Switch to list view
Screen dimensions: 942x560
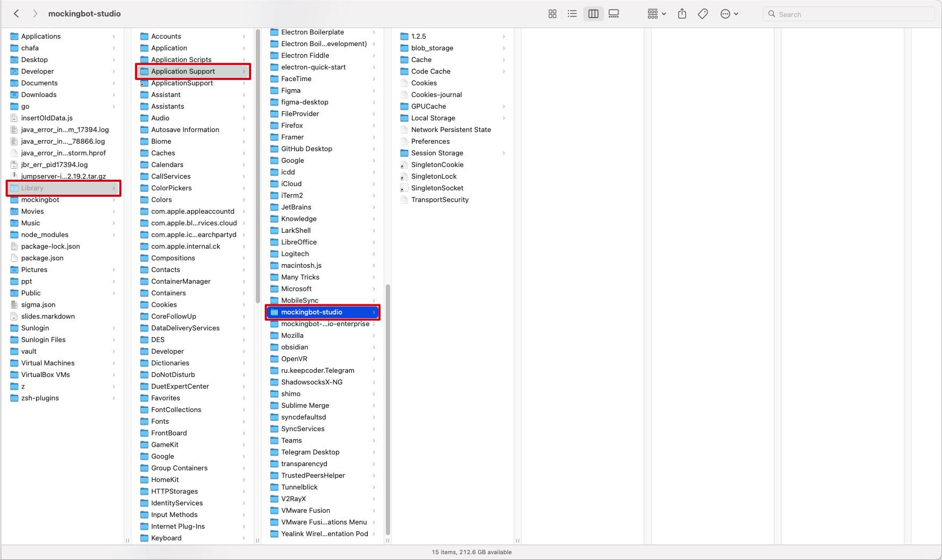click(x=572, y=14)
